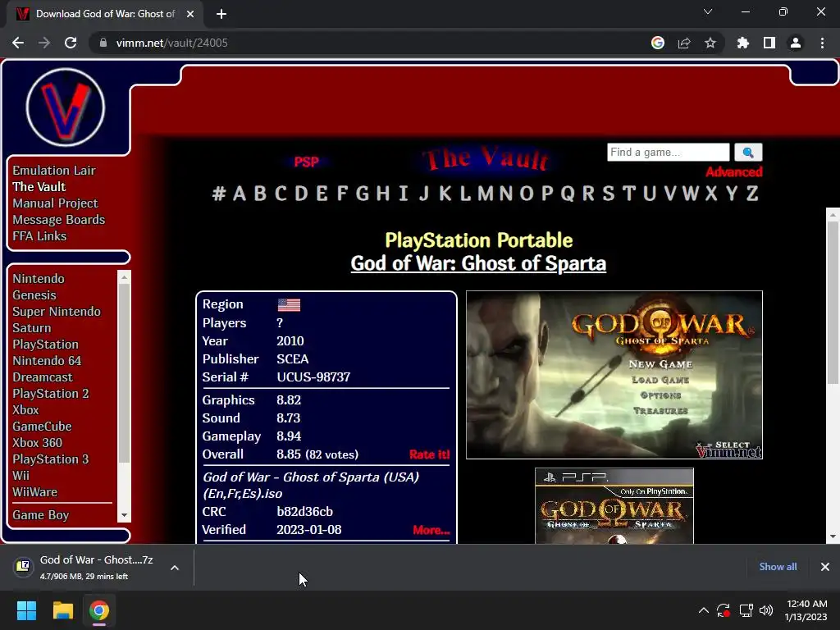Click Show all downloads

pyautogui.click(x=778, y=567)
